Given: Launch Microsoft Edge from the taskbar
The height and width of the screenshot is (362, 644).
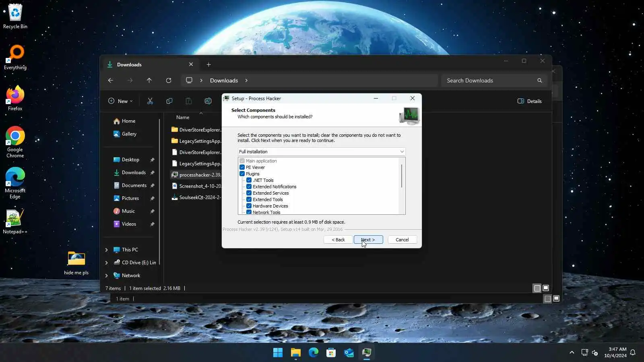Looking at the screenshot, I should 314,353.
